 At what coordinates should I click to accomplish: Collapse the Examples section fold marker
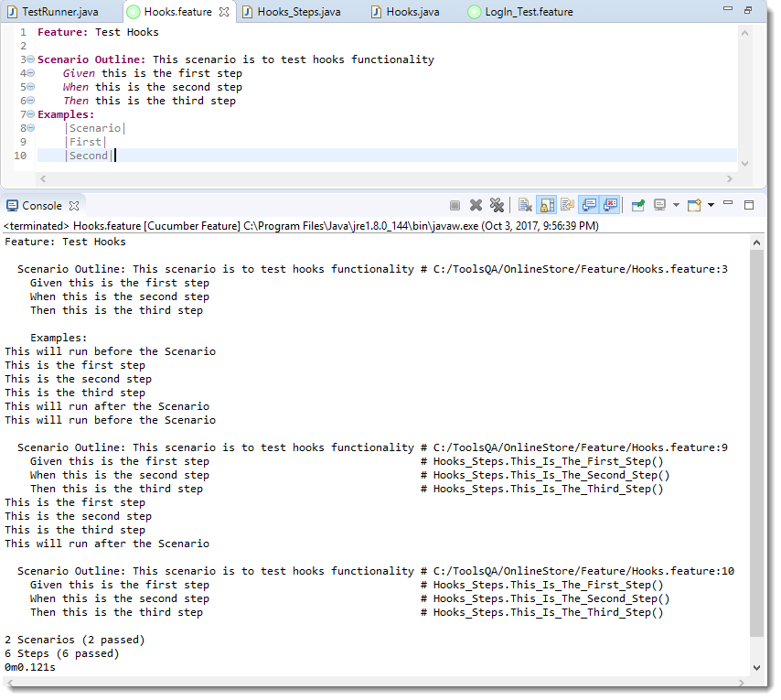coord(31,114)
